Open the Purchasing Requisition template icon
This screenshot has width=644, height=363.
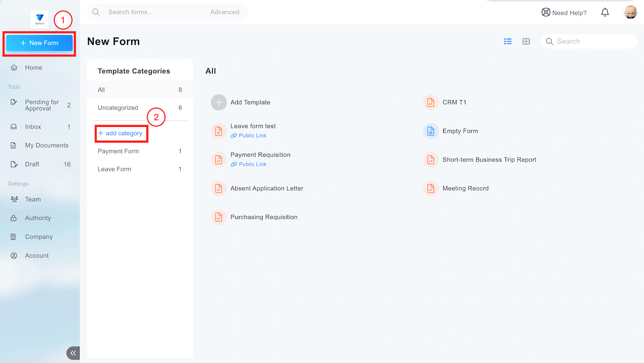(x=218, y=217)
